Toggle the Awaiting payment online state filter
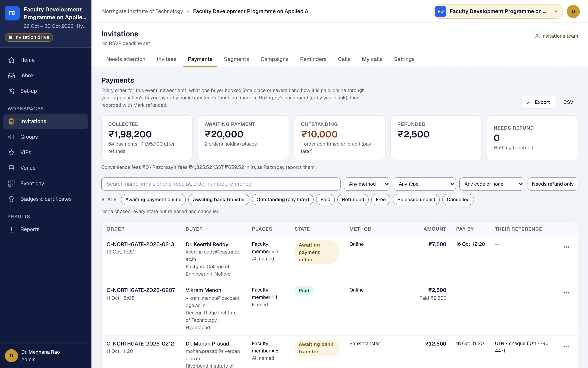Screen dimensions: 588x368 (x=153, y=200)
